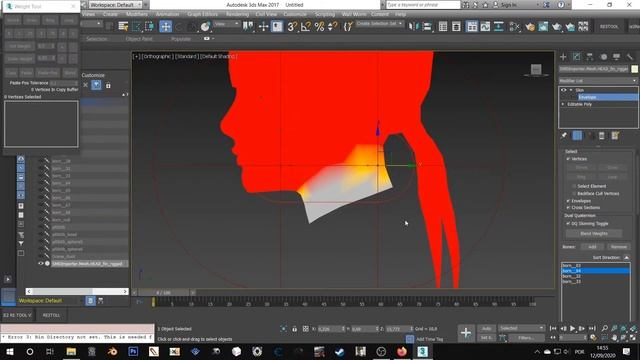Image resolution: width=640 pixels, height=360 pixels.
Task: Toggle Skin modifier eye visibility
Action: click(563, 90)
